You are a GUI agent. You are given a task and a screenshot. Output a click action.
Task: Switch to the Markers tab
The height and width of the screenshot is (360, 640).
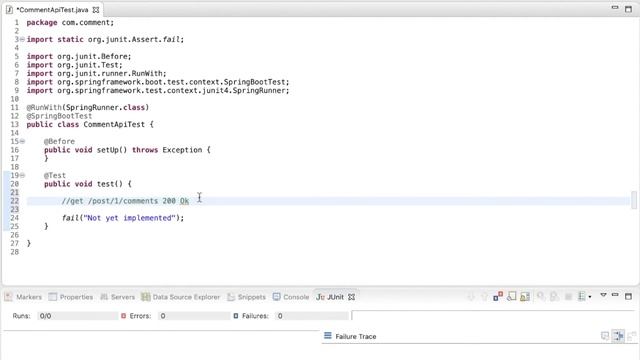[24, 297]
